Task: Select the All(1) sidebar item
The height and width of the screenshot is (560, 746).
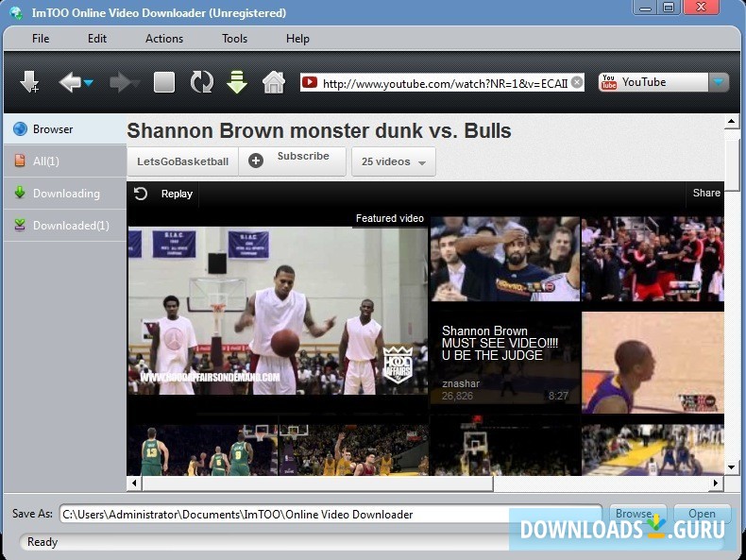Action: click(x=65, y=161)
